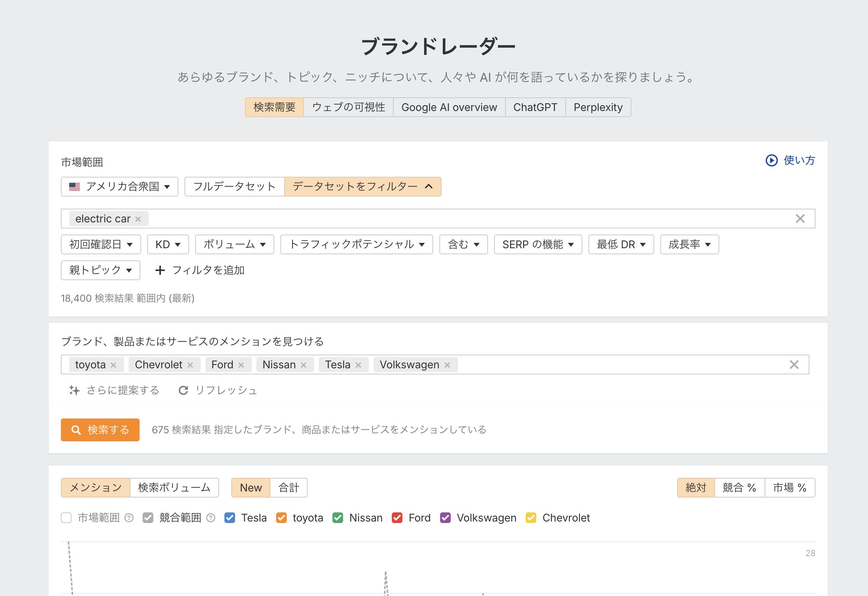The height and width of the screenshot is (596, 868).
Task: Click フィルタを追加 to add filter
Action: [x=200, y=270]
